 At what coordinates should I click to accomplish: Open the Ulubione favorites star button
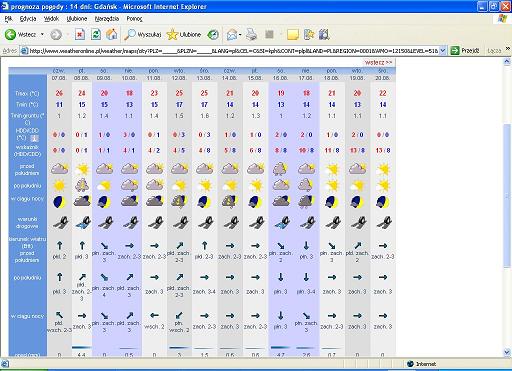coord(184,34)
